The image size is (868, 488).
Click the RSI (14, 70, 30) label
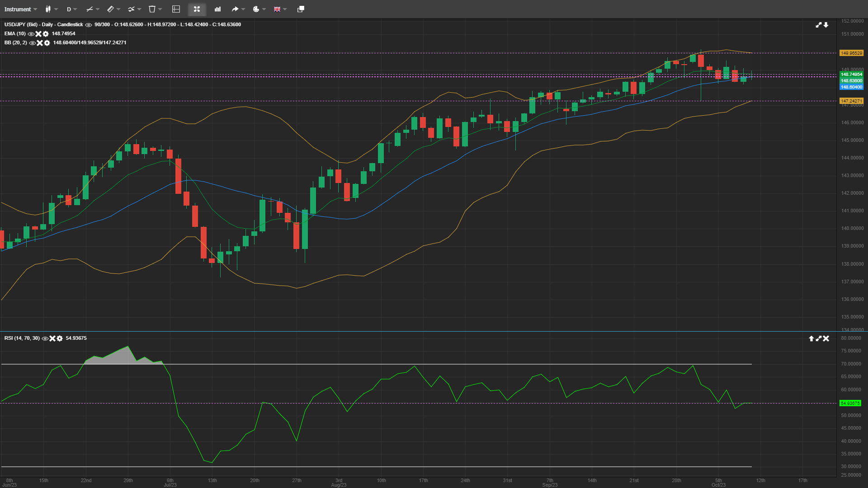pyautogui.click(x=22, y=338)
